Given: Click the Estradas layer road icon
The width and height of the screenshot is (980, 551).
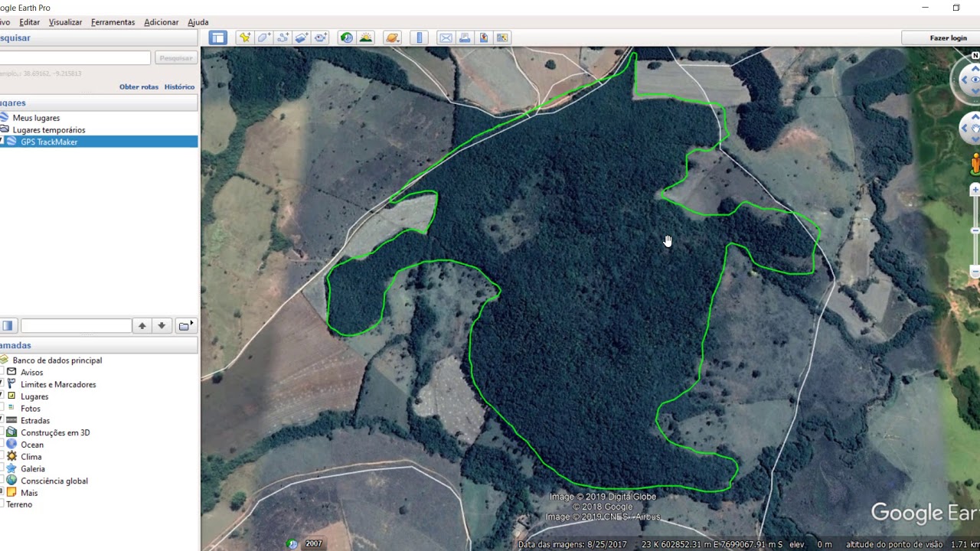Looking at the screenshot, I should 11,420.
